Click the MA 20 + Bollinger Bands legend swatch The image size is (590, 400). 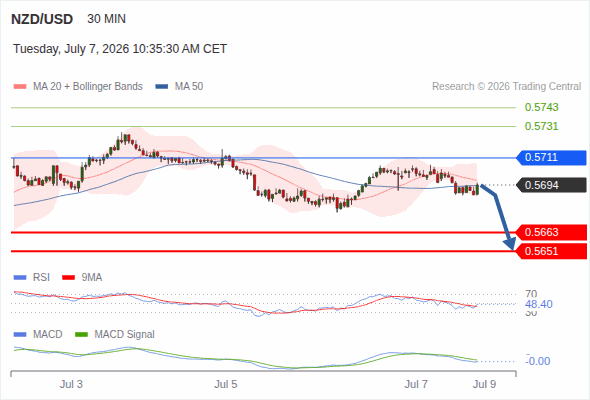click(20, 87)
